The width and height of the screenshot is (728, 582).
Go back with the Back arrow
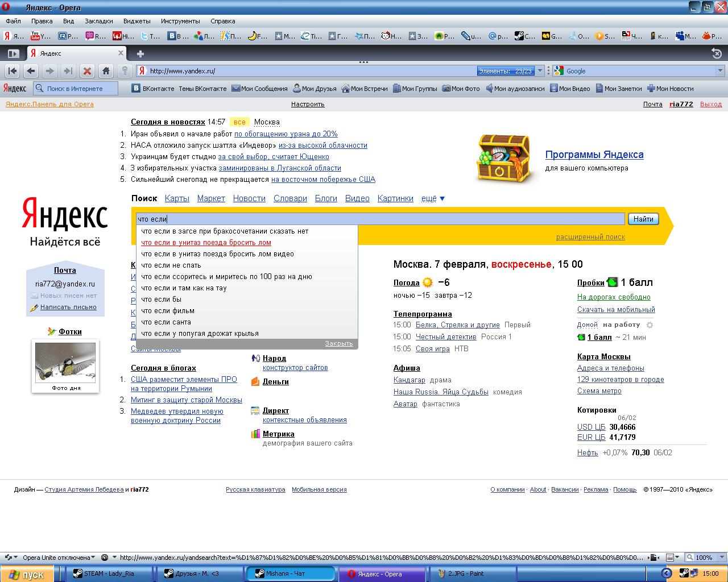(x=31, y=71)
